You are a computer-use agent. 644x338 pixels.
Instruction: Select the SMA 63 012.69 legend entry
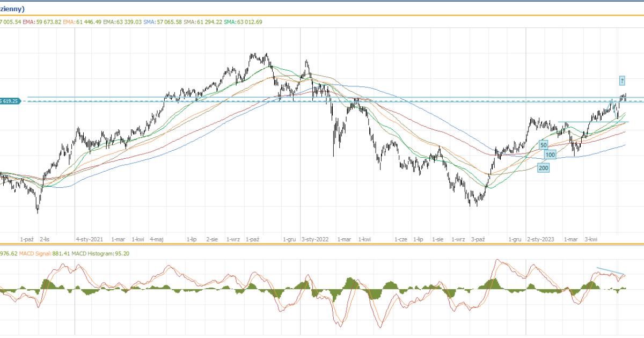pos(243,22)
